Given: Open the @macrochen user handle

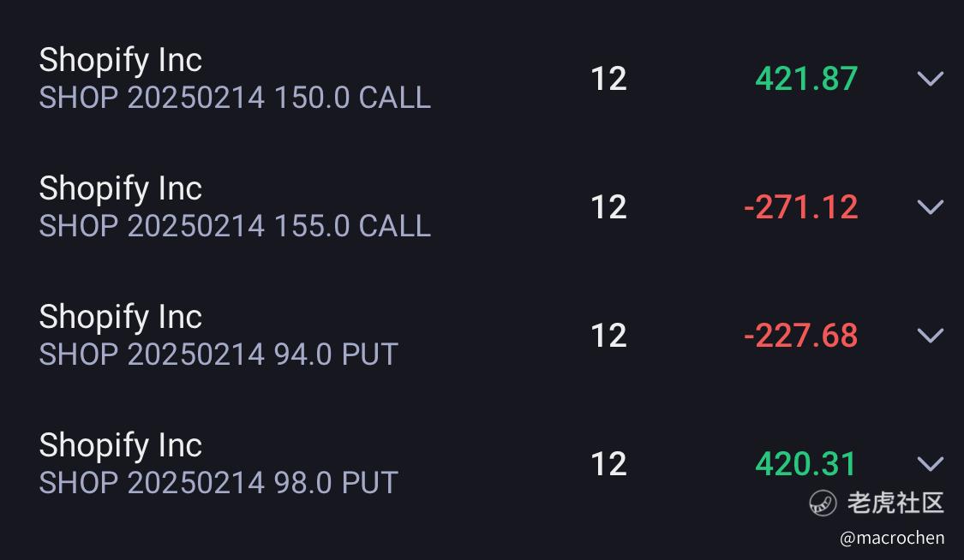Looking at the screenshot, I should point(892,538).
